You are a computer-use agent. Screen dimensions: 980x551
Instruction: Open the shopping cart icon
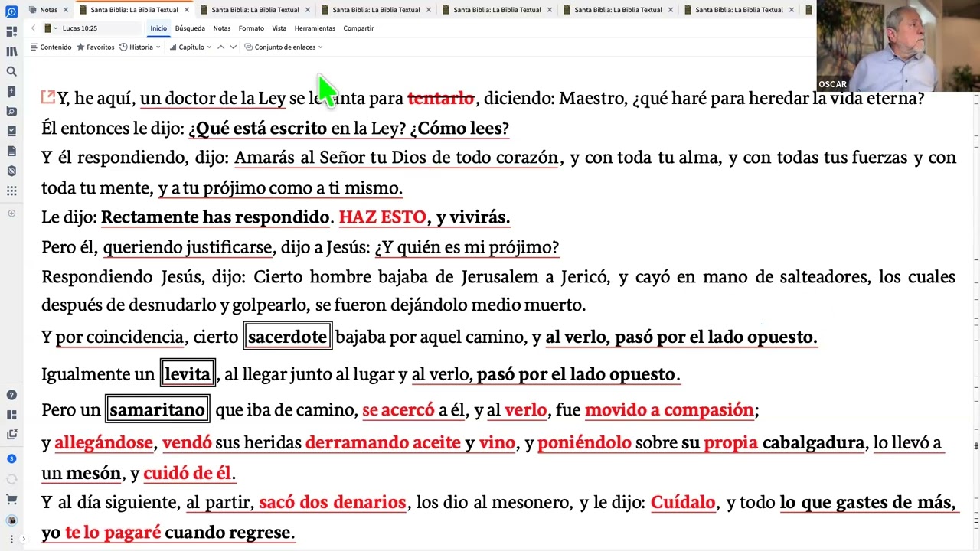(11, 500)
